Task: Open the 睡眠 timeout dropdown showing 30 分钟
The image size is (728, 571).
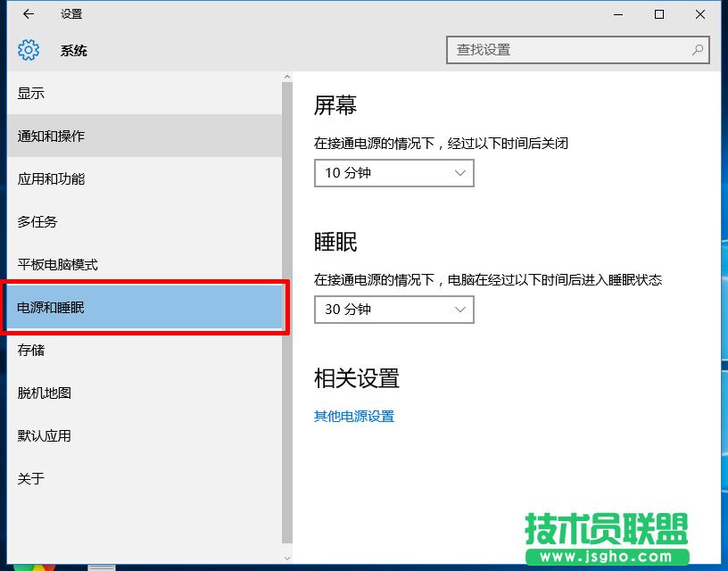Action: coord(393,310)
